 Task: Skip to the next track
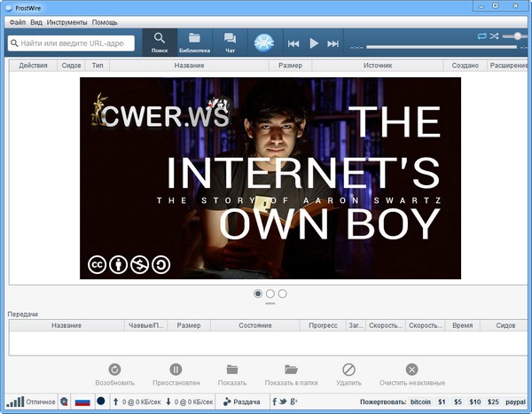coord(333,43)
